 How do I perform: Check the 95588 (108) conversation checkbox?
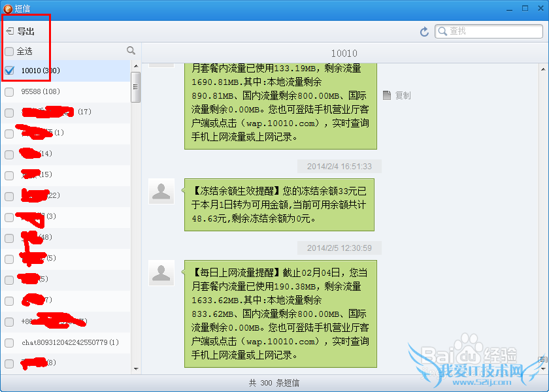click(9, 91)
